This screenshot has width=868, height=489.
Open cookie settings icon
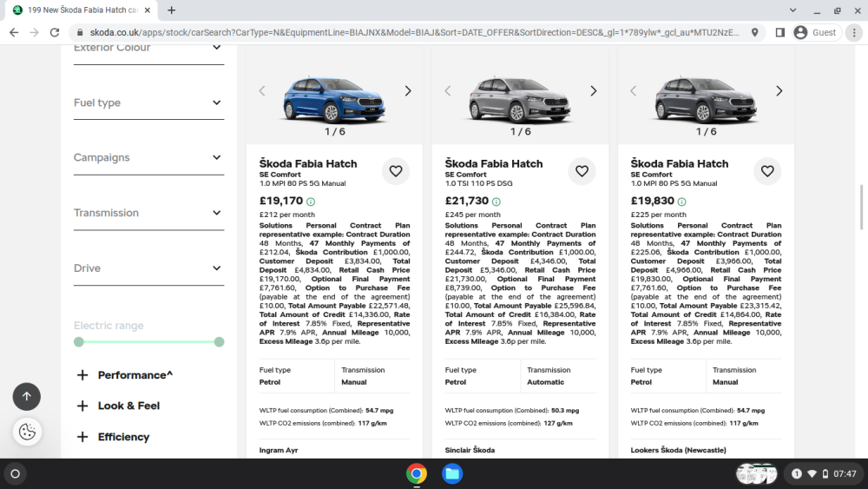tap(27, 432)
